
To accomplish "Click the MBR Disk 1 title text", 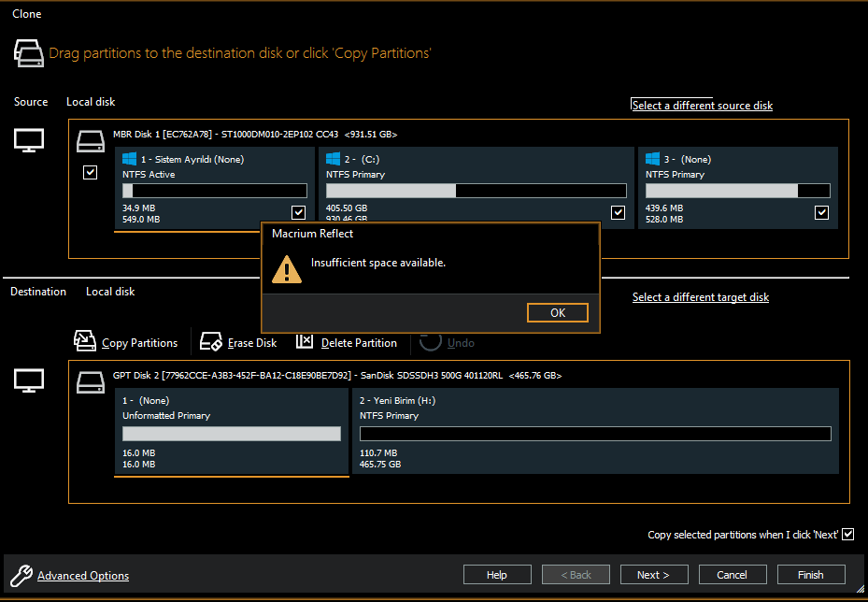I will pos(255,134).
